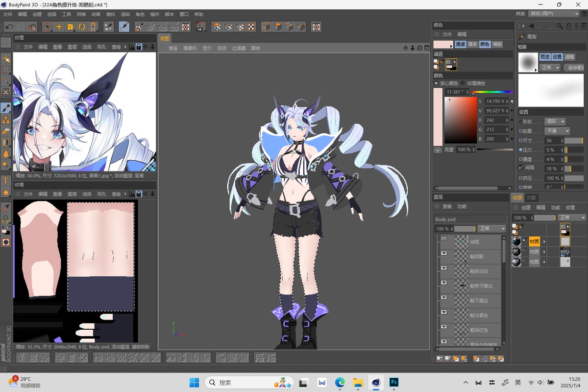This screenshot has width=588, height=392.
Task: Click the lock icon in top texture panel
Action: 139,47
